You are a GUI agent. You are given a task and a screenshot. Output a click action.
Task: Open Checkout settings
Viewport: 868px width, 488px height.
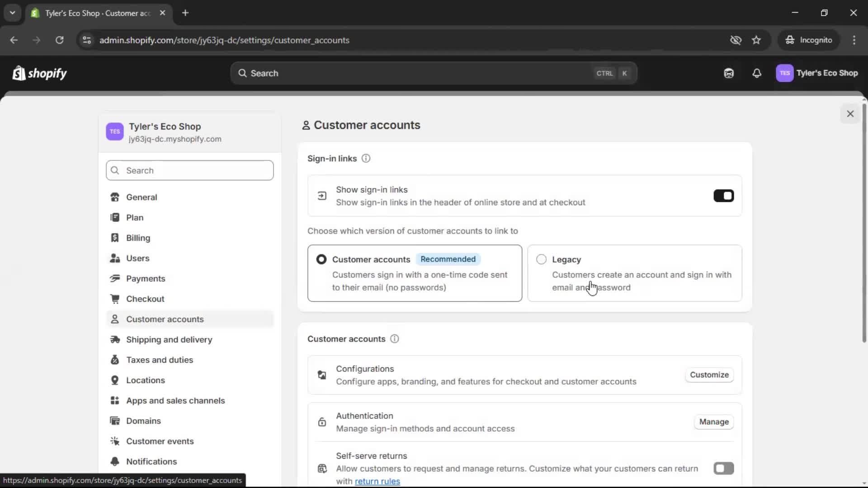190,299
